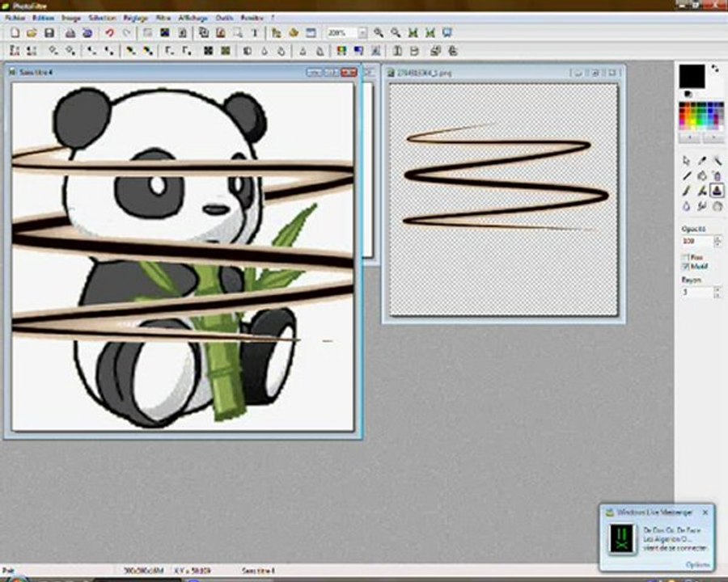Select the Brush tool
This screenshot has height=582, width=728.
point(687,191)
